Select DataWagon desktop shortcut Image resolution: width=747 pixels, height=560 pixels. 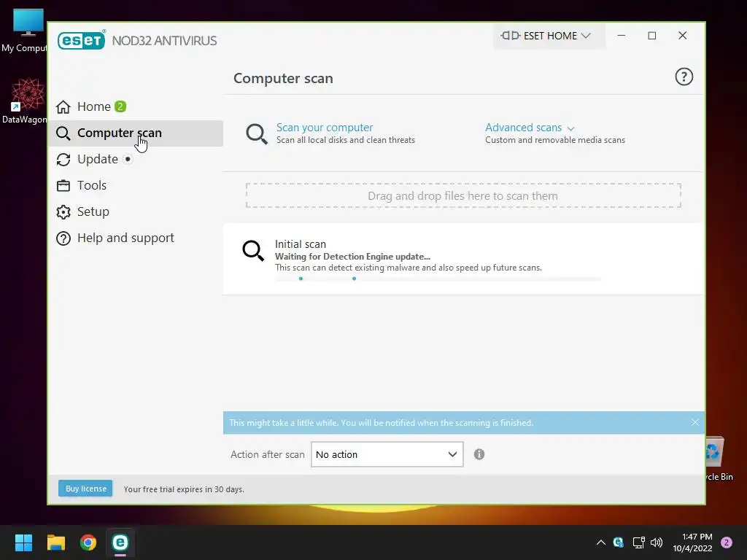25,101
